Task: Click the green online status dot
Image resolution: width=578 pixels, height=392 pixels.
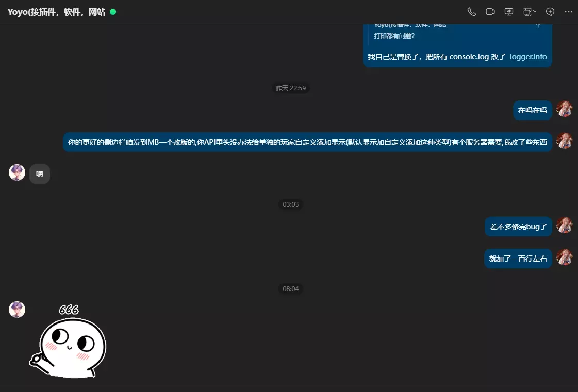Action: pos(113,12)
